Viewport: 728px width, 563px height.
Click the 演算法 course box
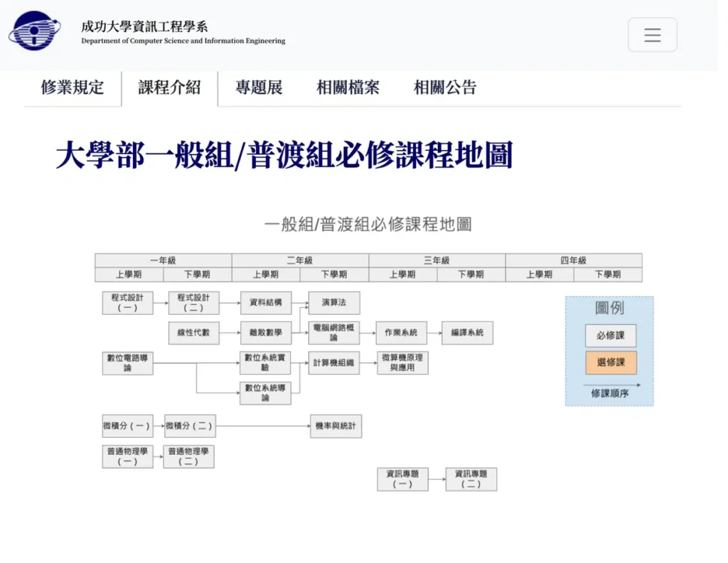(334, 303)
